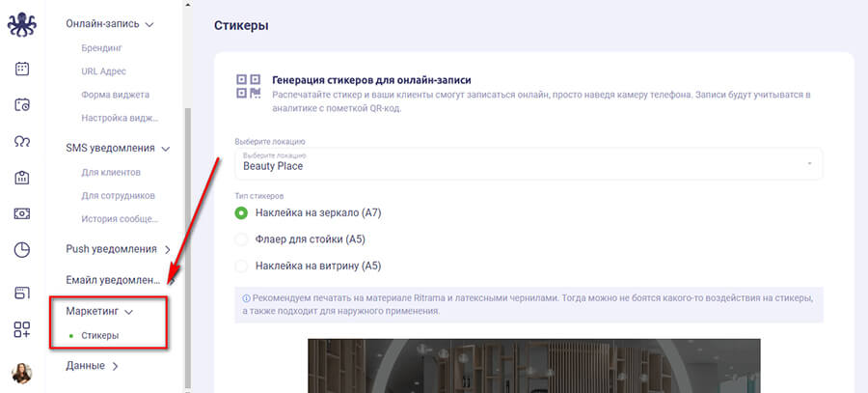Open the Брендинг menu item

(x=101, y=47)
